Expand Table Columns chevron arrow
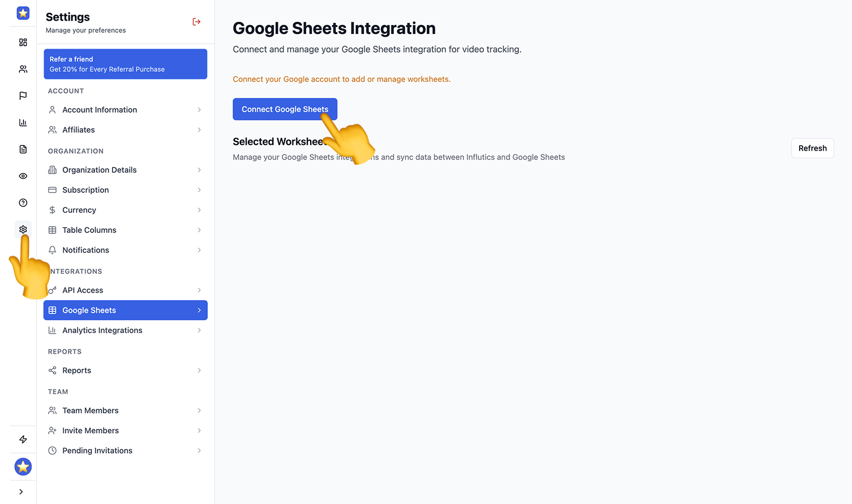 pos(199,230)
